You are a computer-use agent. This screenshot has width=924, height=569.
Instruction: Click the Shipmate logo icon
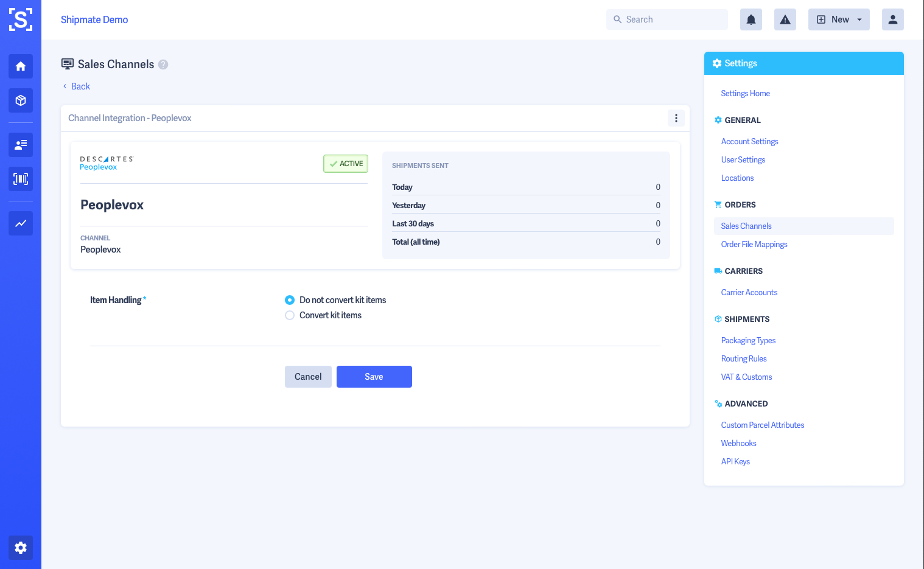21,19
